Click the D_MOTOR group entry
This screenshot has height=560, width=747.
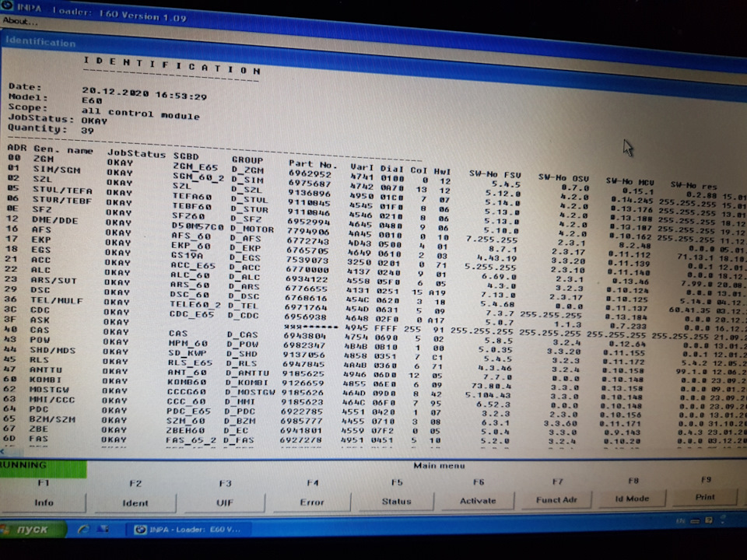[251, 229]
